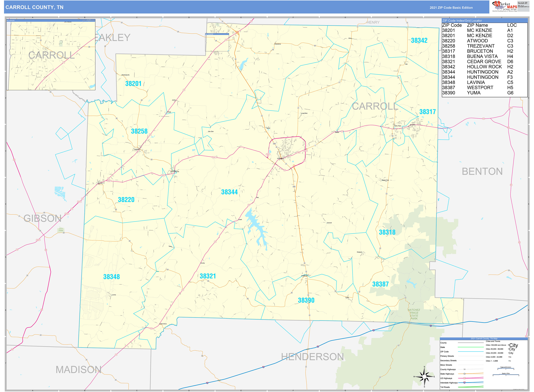This screenshot has height=392, width=534.
Task: Click the US Highways shield in legend
Action: 464,378
